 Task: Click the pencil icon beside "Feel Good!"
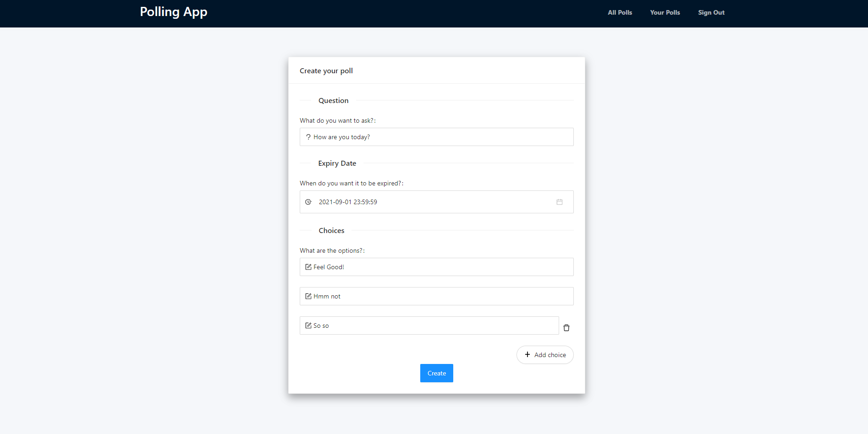coord(308,267)
